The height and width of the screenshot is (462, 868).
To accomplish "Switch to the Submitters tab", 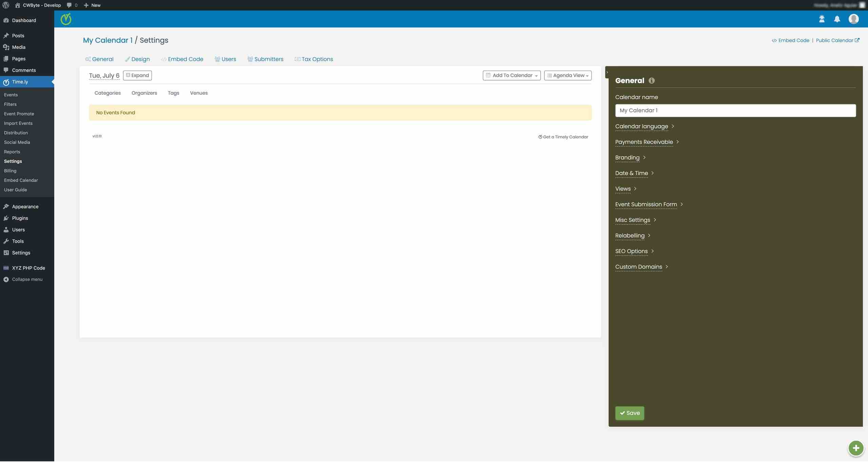I will [x=265, y=59].
